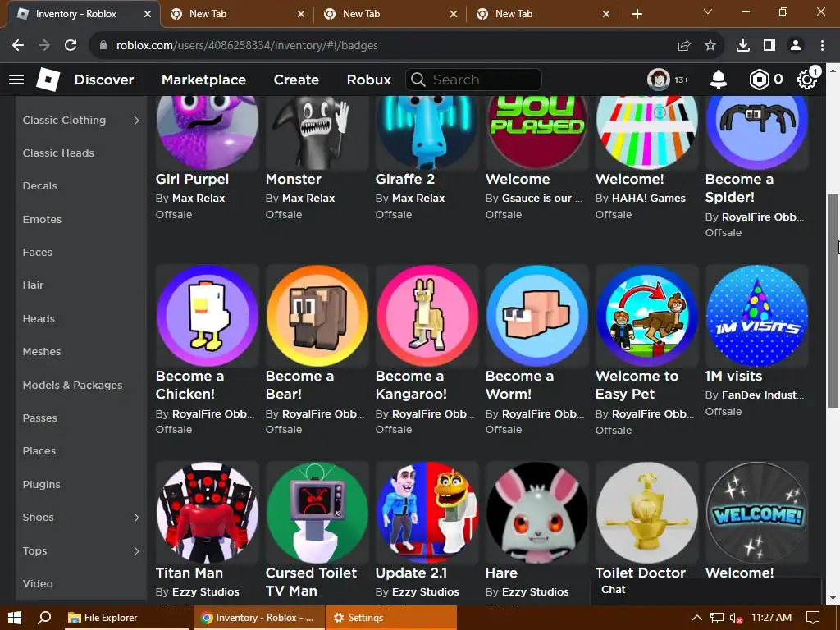
Task: Open the settings gear in Roblox header
Action: coord(807,80)
